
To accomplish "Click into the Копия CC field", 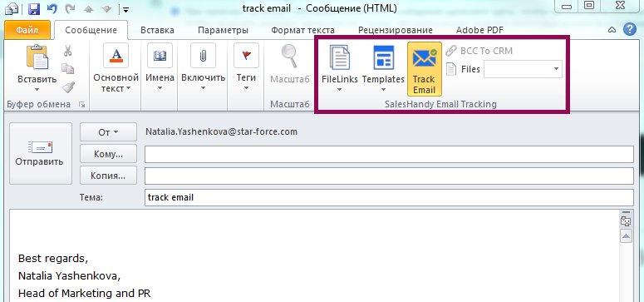I will tap(389, 176).
